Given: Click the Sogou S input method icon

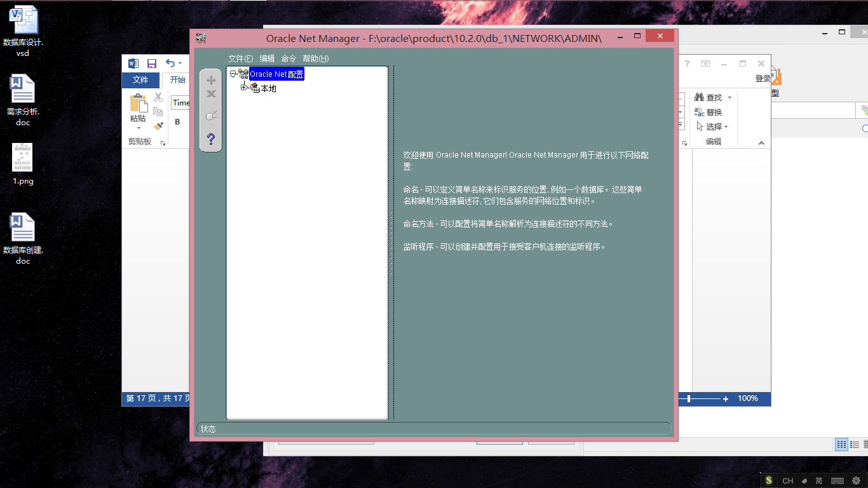Looking at the screenshot, I should point(769,481).
